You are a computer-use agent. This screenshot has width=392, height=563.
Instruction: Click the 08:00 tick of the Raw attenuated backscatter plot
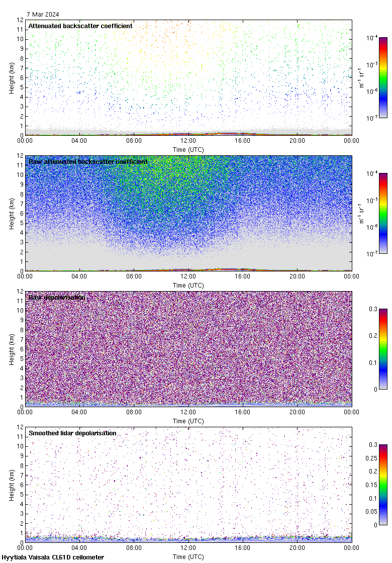coord(134,276)
